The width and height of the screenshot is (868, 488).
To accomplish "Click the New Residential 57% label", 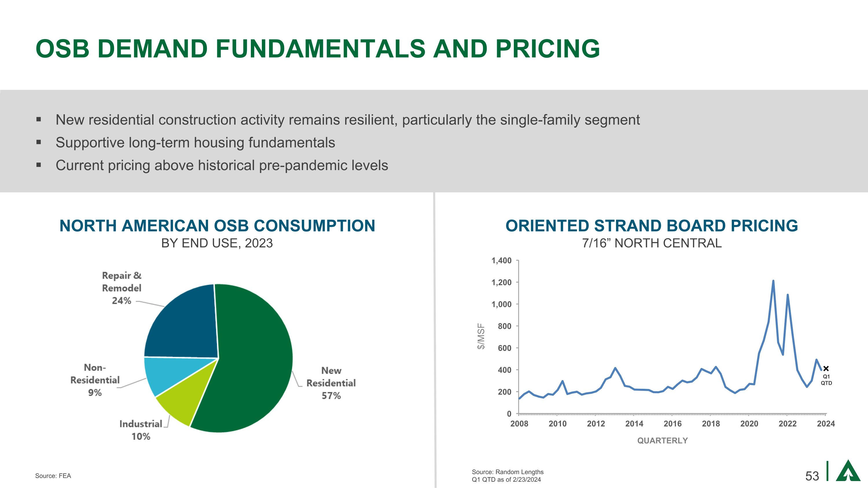I will pyautogui.click(x=331, y=383).
